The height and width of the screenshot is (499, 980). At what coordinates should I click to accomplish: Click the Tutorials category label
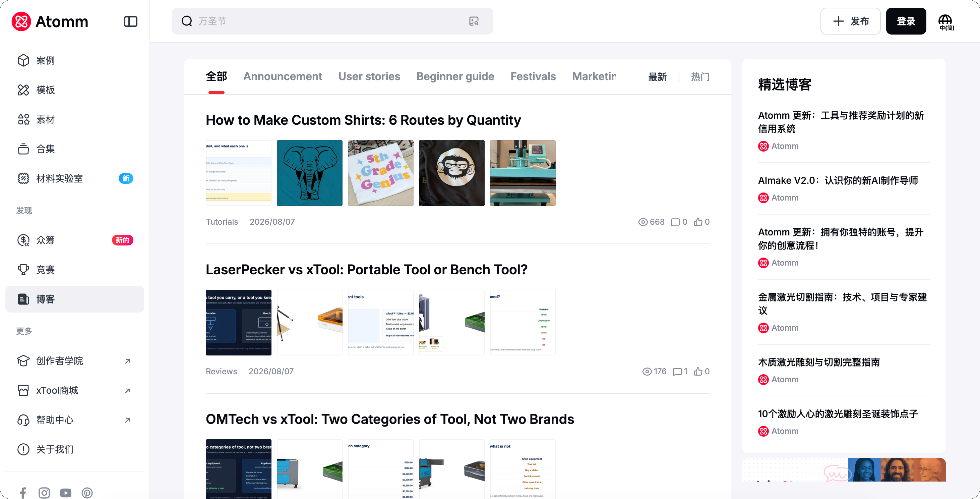tap(222, 222)
